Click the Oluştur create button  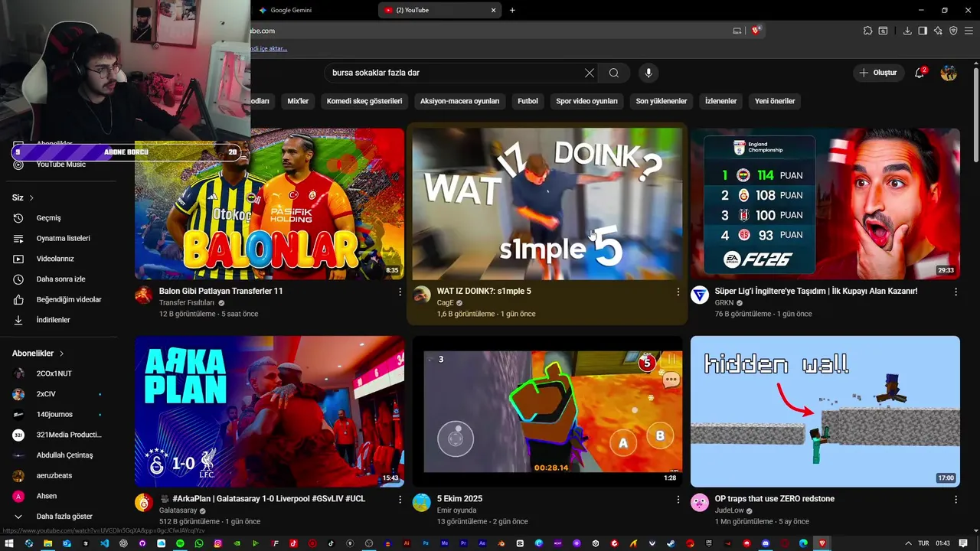tap(878, 73)
